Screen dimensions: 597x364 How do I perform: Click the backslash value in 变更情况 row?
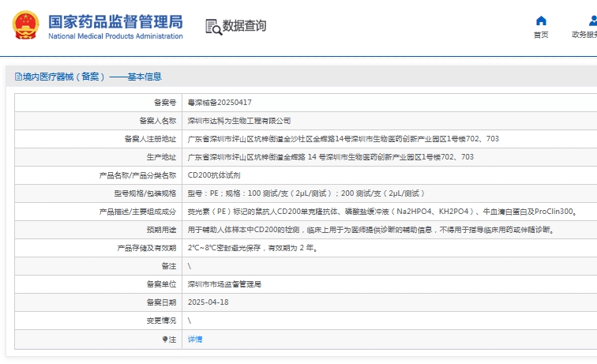coord(190,321)
